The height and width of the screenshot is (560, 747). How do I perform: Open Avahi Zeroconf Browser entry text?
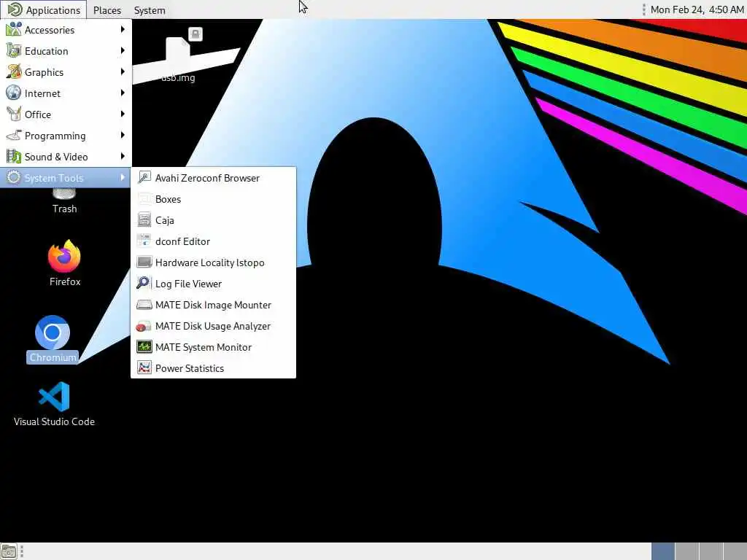coord(207,178)
